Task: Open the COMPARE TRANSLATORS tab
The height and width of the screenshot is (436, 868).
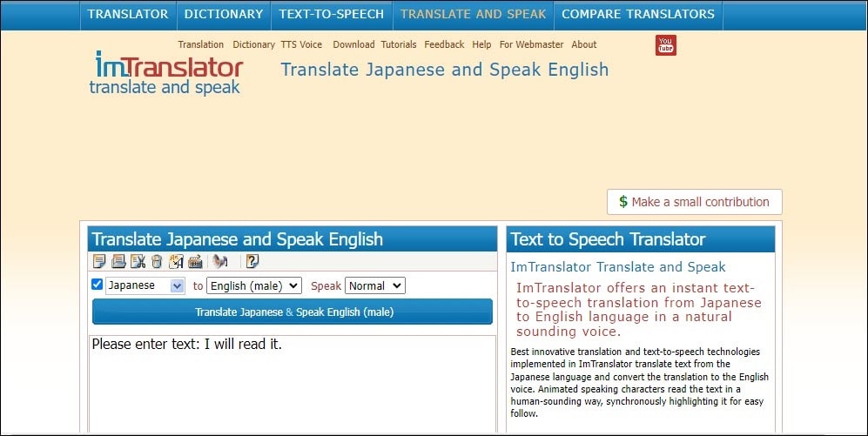Action: click(638, 15)
